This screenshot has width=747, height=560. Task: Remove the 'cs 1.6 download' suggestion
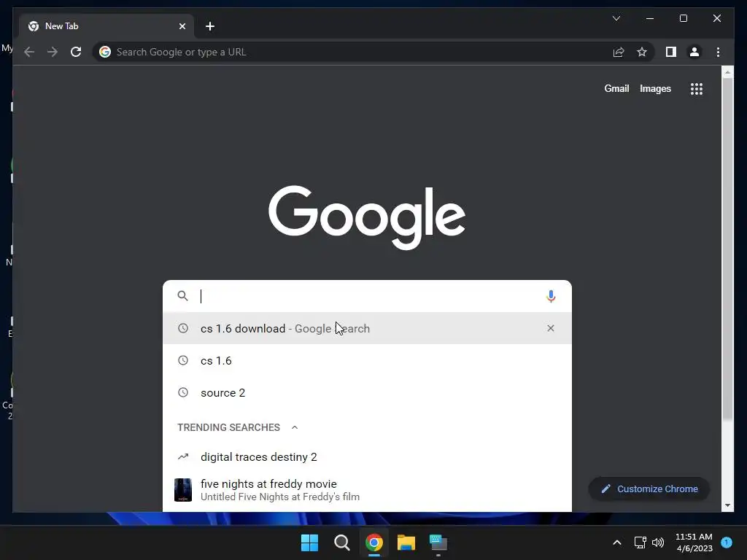point(551,328)
